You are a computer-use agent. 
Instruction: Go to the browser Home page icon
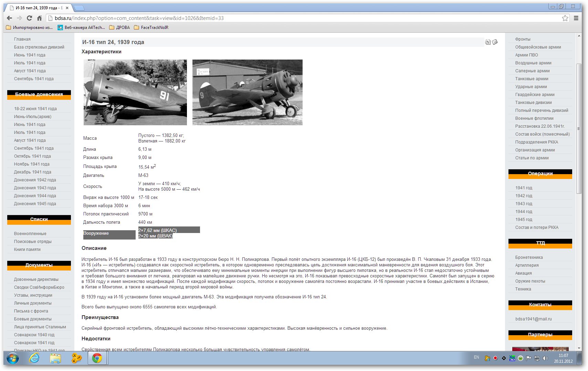click(39, 18)
